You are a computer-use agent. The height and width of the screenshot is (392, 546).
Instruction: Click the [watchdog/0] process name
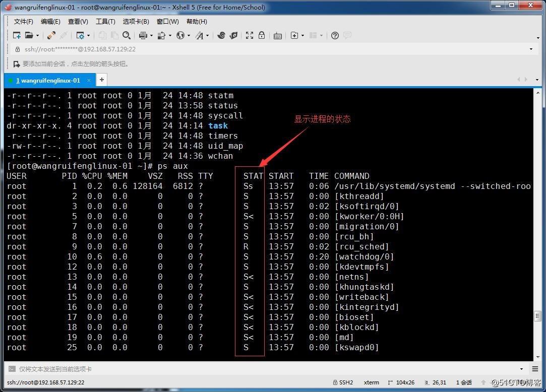coord(364,256)
